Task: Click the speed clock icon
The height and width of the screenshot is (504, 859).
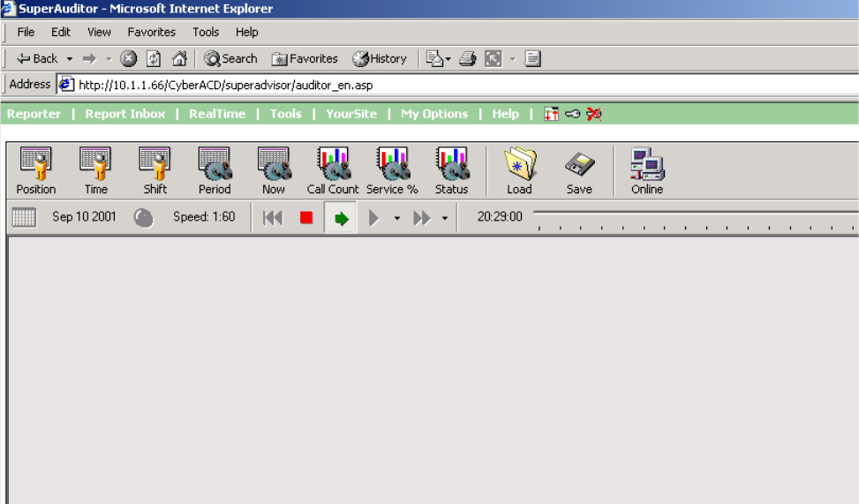Action: point(144,217)
